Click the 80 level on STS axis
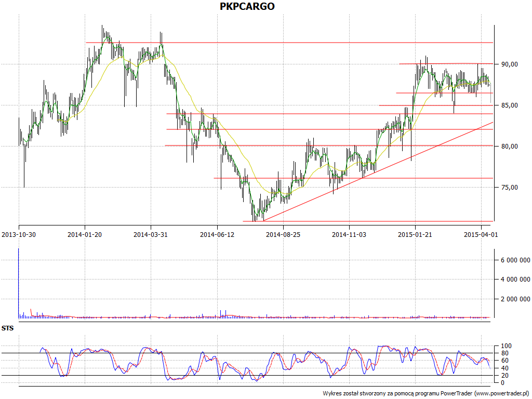 tap(504, 353)
